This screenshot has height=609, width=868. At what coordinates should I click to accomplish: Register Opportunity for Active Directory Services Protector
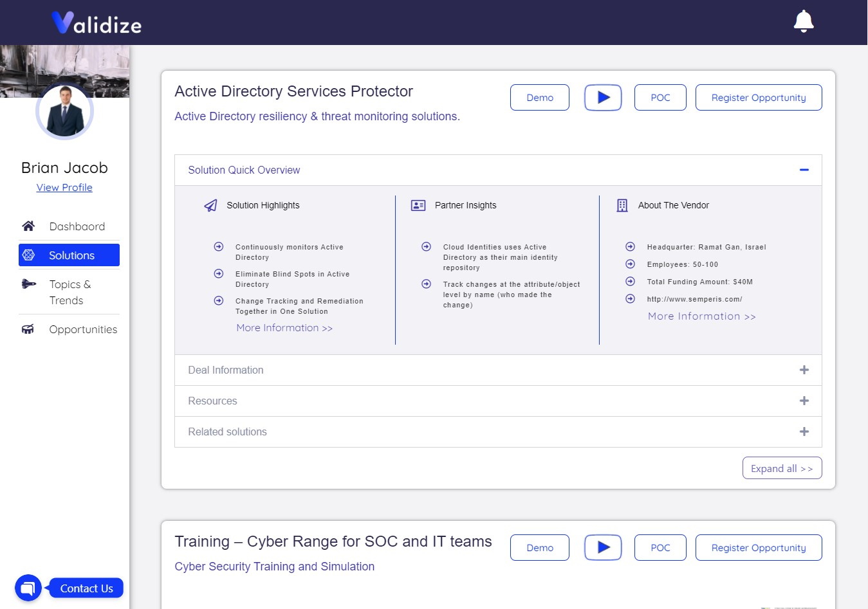(759, 98)
